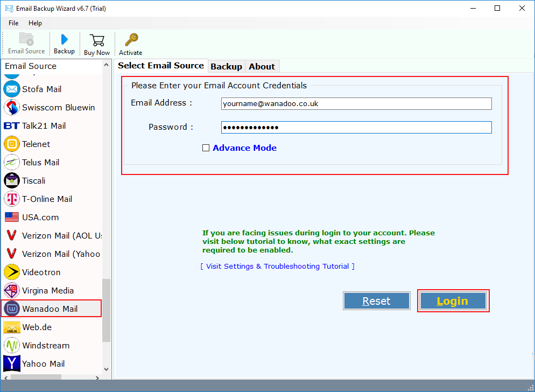Click the Activate key icon

click(131, 40)
